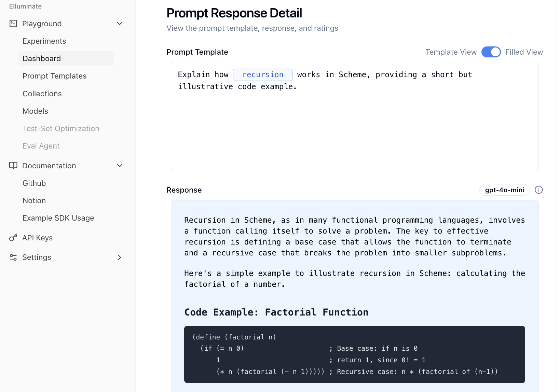Screen dimensions: 559x392
Task: Click the Prompt Template box text
Action: (x=325, y=81)
